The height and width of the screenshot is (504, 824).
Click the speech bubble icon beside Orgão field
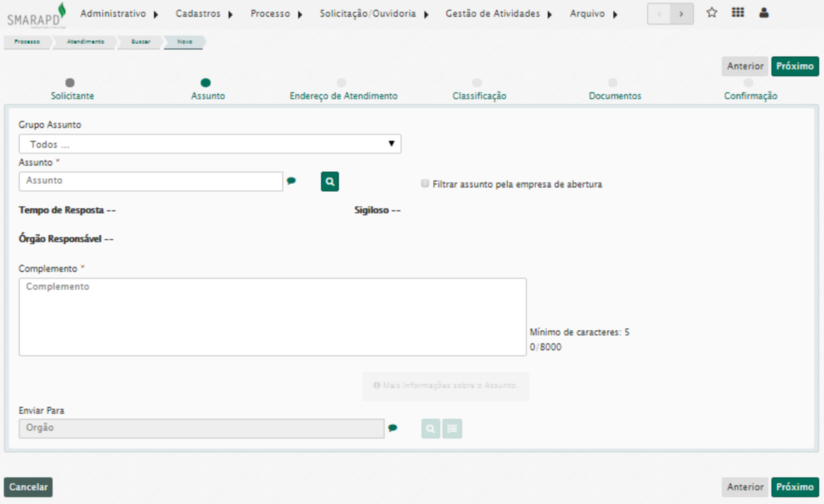393,429
